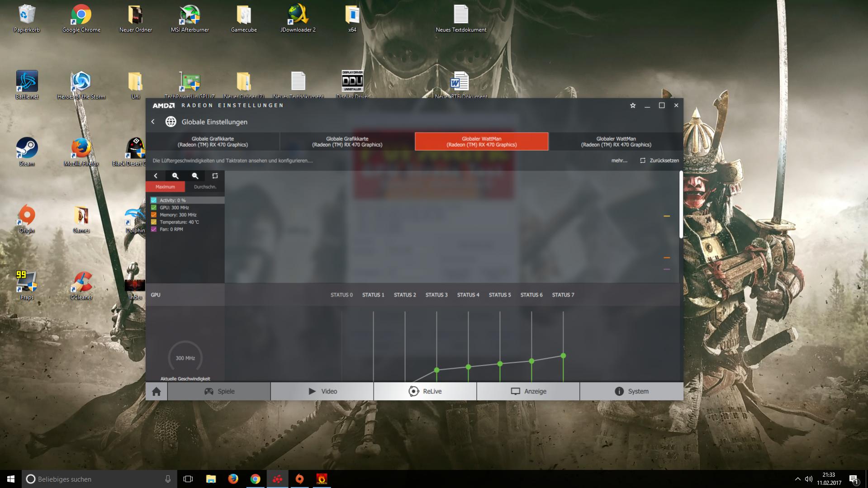Select the Uni folder on the desktop
This screenshot has height=488, width=868.
(x=135, y=85)
